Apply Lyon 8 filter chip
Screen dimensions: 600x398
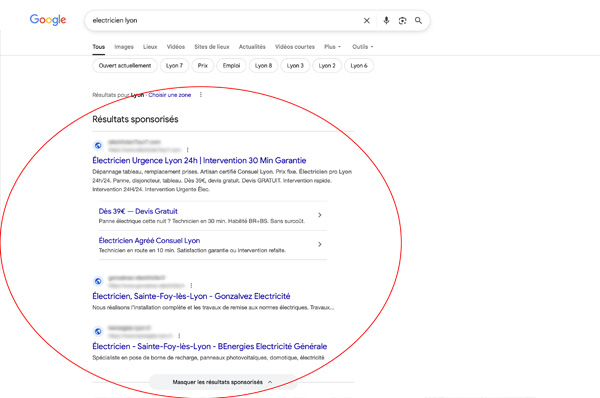[x=263, y=65]
